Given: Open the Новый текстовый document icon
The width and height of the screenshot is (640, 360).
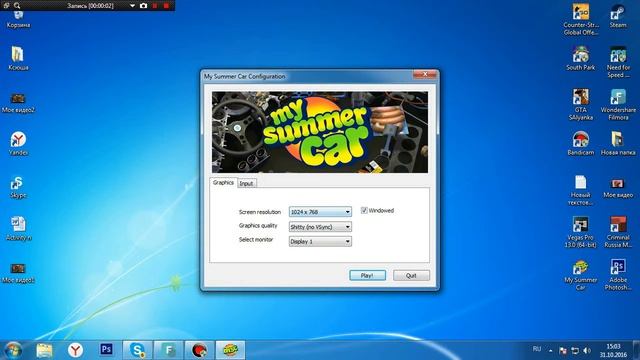Looking at the screenshot, I should tap(580, 190).
